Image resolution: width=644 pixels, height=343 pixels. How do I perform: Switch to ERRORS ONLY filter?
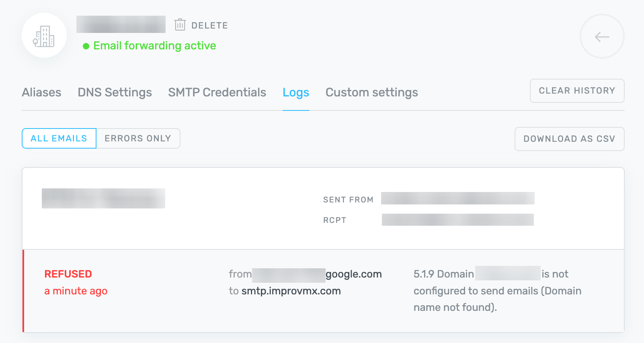click(137, 138)
